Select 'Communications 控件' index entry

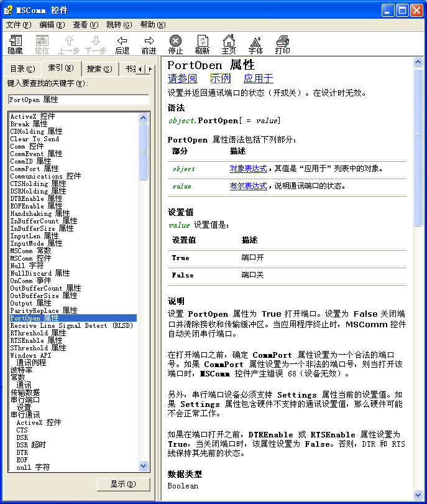(45, 176)
